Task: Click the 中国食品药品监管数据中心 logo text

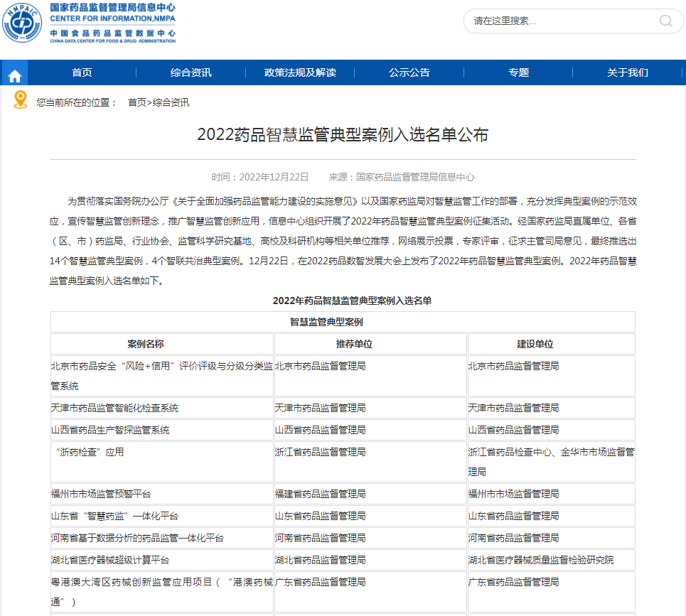Action: pyautogui.click(x=112, y=33)
